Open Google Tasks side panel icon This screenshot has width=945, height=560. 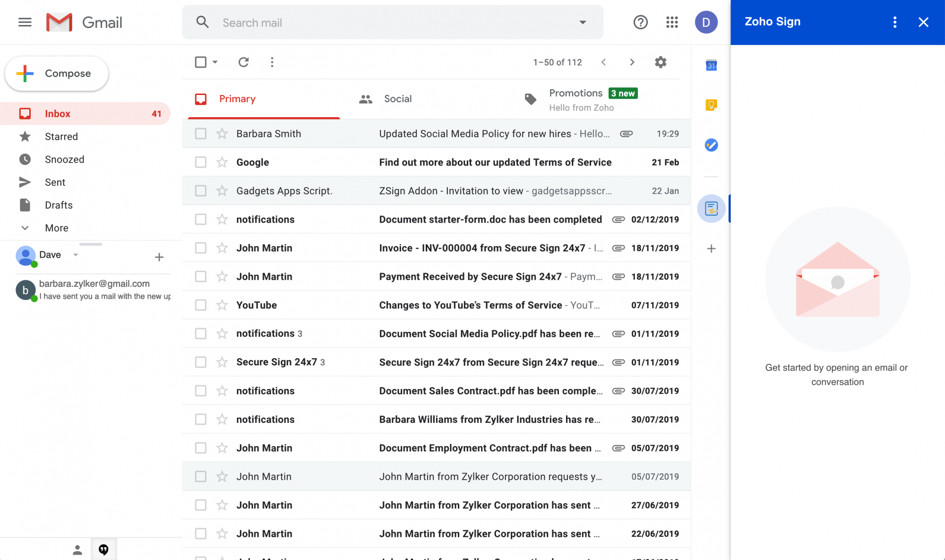(x=711, y=145)
